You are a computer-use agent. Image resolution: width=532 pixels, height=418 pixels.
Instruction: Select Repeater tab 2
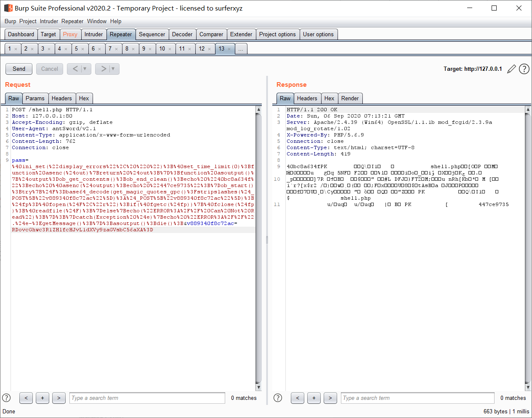click(26, 49)
